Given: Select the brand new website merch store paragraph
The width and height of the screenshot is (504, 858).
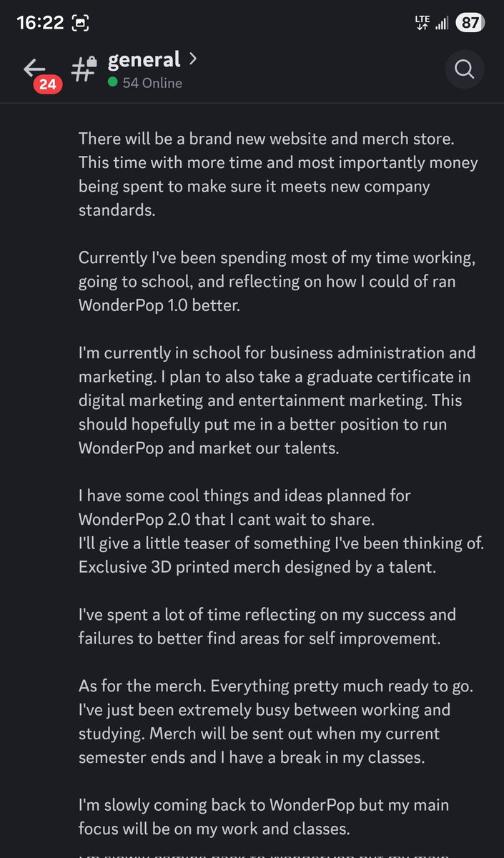Looking at the screenshot, I should coord(278,174).
